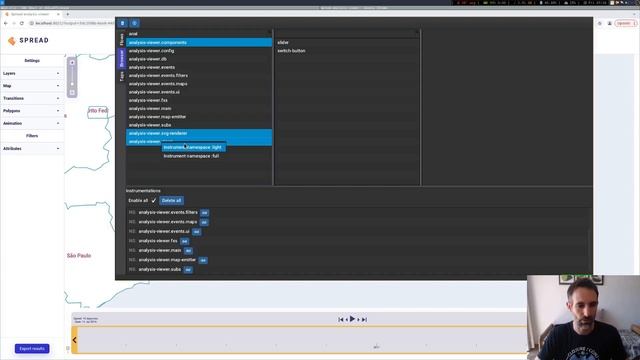Choose Instrument namespace :light
This screenshot has height=360, width=640.
tap(194, 147)
